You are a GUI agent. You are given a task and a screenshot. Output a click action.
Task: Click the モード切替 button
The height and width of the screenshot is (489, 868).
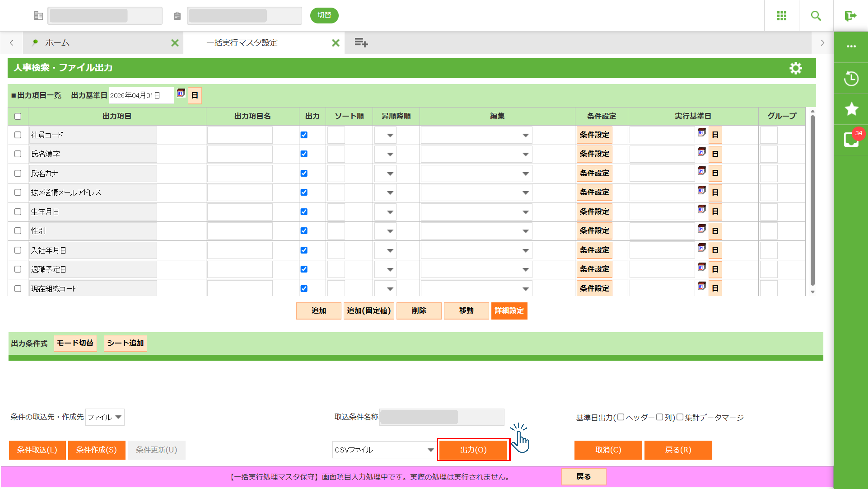pos(75,343)
